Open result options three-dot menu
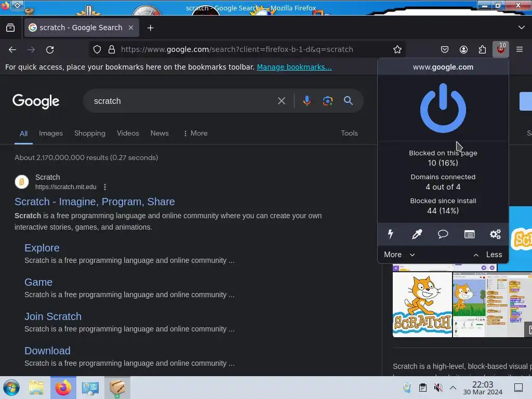The height and width of the screenshot is (399, 532). (x=105, y=187)
